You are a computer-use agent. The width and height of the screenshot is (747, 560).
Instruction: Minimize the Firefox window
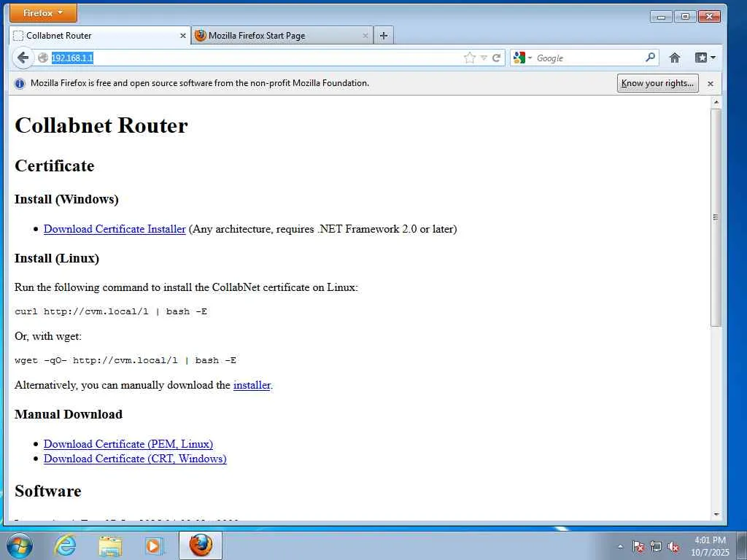661,17
